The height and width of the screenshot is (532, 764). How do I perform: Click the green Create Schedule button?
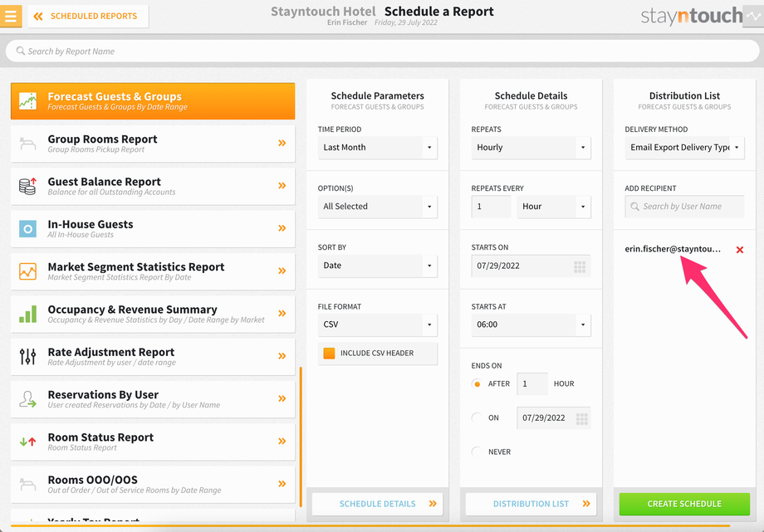click(684, 504)
